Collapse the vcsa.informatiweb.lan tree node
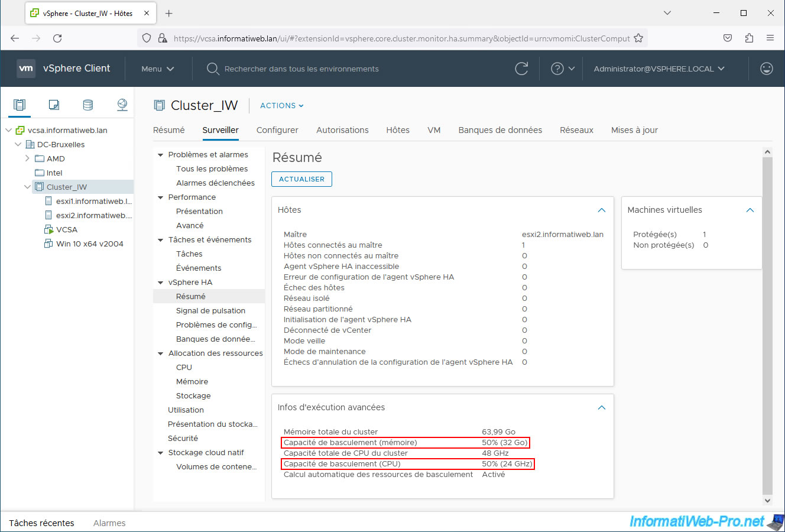 pyautogui.click(x=8, y=130)
